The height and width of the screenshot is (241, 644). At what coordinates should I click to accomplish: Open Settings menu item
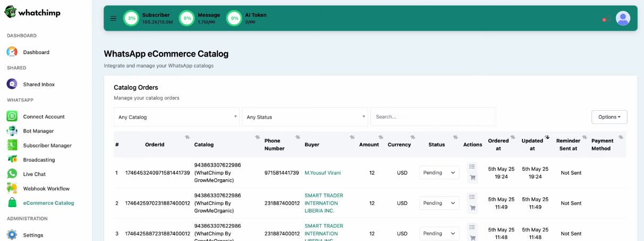33,235
